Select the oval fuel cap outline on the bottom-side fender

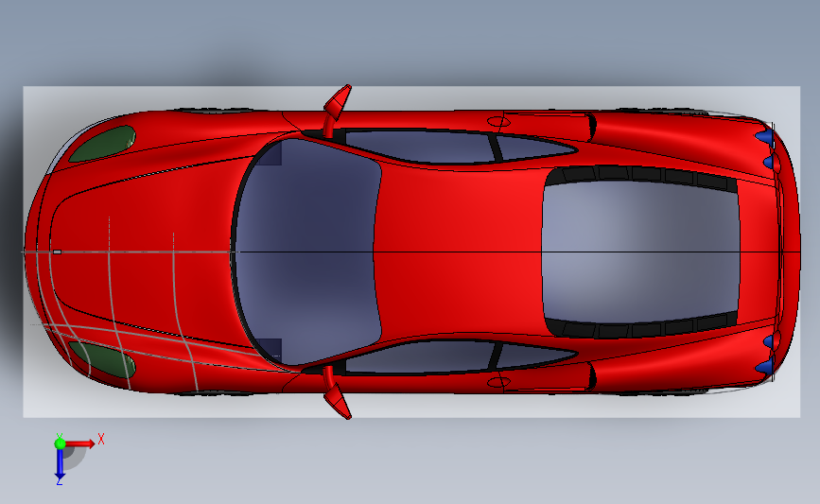pos(498,383)
